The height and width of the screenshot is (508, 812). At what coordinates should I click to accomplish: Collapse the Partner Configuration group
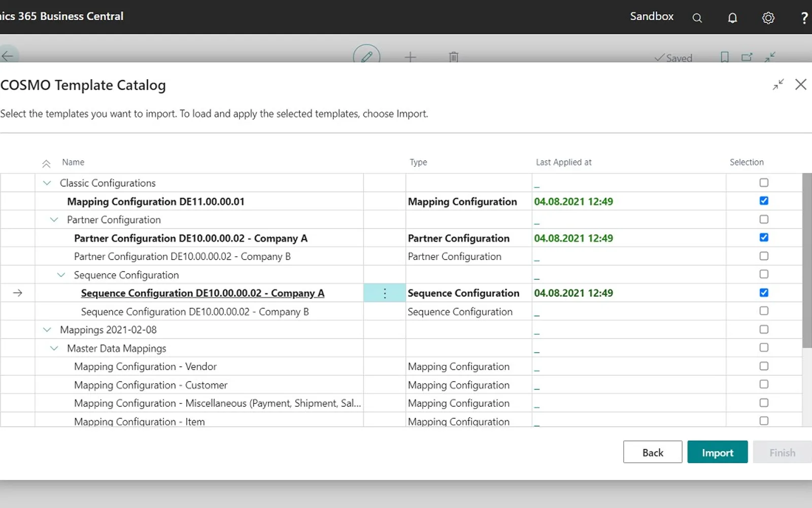(54, 219)
